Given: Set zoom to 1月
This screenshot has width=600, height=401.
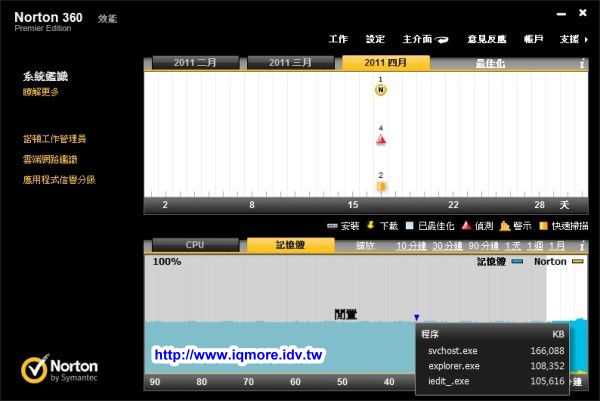Looking at the screenshot, I should pyautogui.click(x=557, y=246).
